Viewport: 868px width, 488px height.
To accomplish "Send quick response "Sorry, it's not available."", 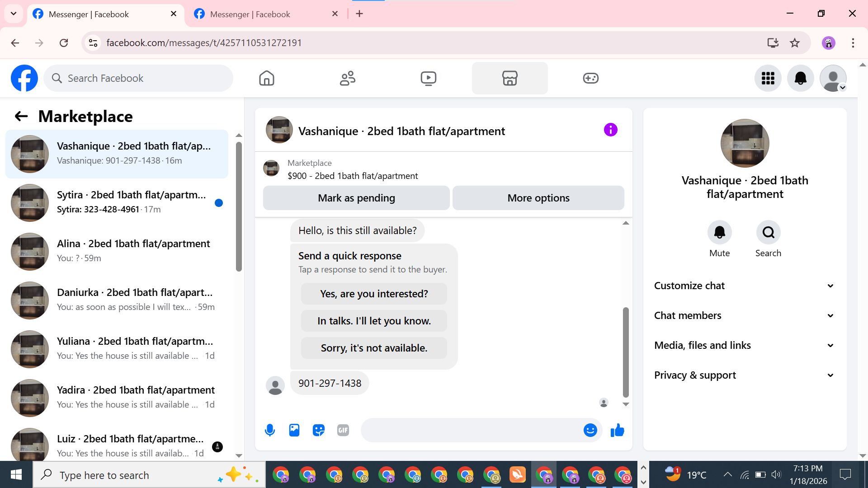I will [374, 348].
